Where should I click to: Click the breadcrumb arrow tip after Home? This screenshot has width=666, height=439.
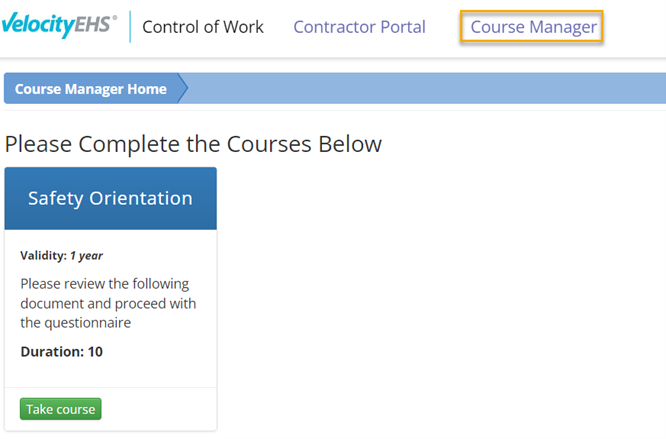click(184, 89)
